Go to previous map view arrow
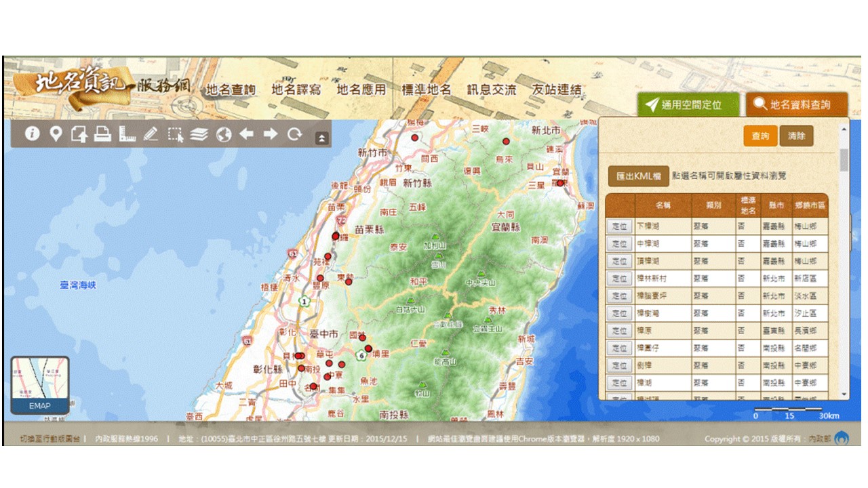This screenshot has width=868, height=488. tap(246, 134)
